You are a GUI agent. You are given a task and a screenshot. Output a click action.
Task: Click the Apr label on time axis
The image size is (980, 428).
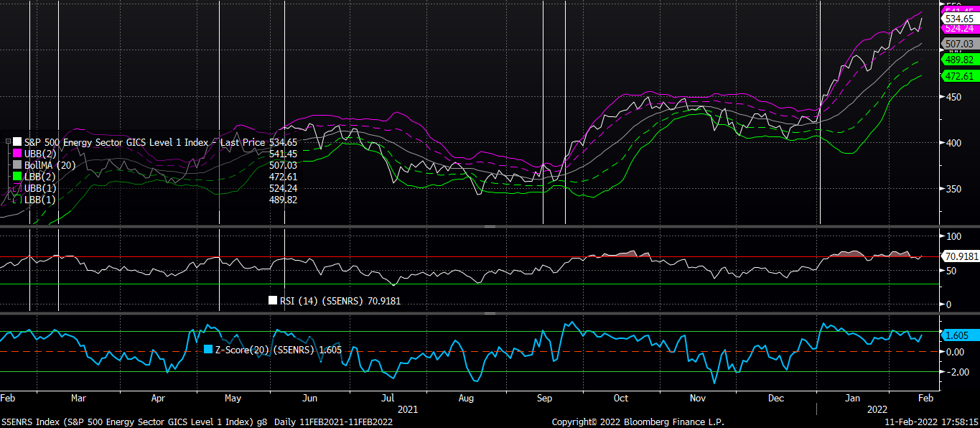[159, 398]
